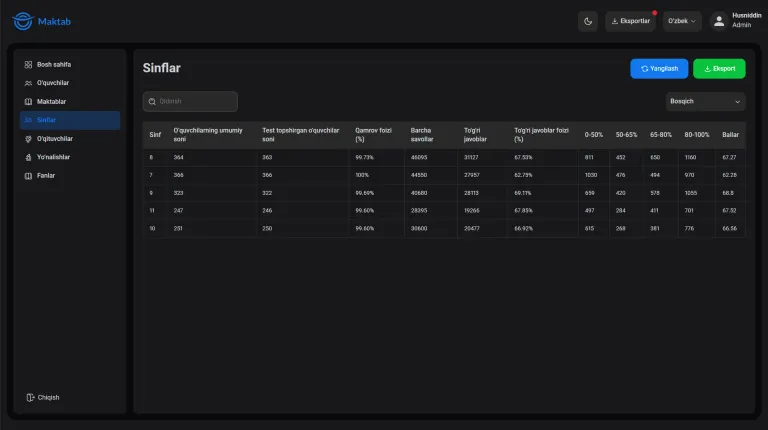
Task: Click the 66.92% correct answers value
Action: [523, 229]
